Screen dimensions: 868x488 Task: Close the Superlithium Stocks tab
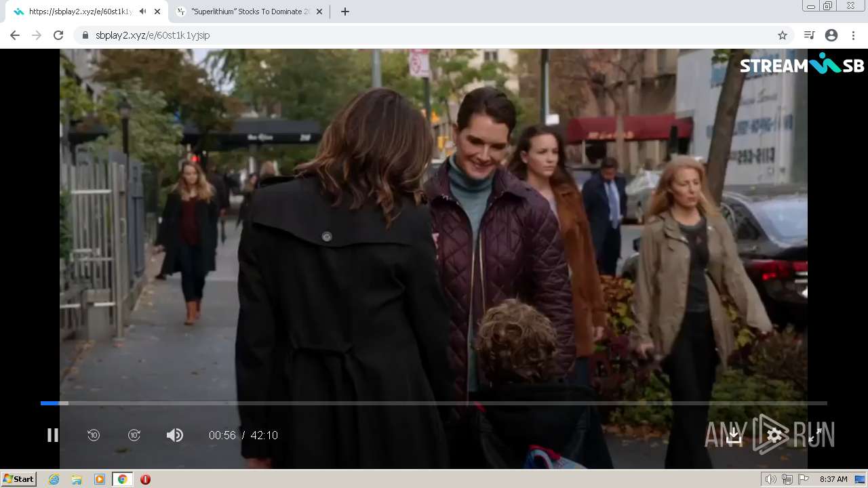pos(319,12)
